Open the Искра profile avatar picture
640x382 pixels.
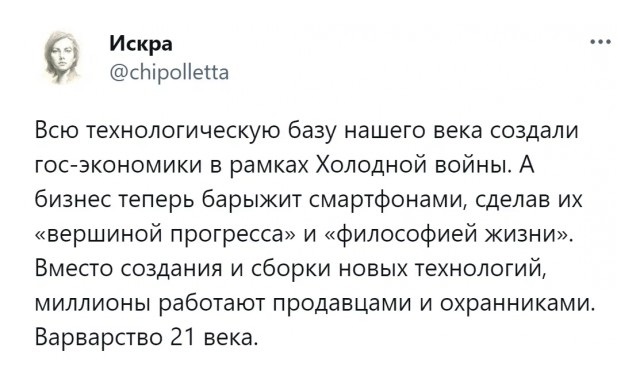(61, 57)
